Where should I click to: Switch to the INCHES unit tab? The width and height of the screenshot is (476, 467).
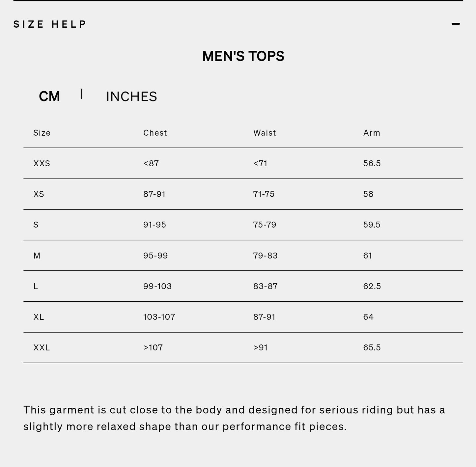(x=131, y=96)
